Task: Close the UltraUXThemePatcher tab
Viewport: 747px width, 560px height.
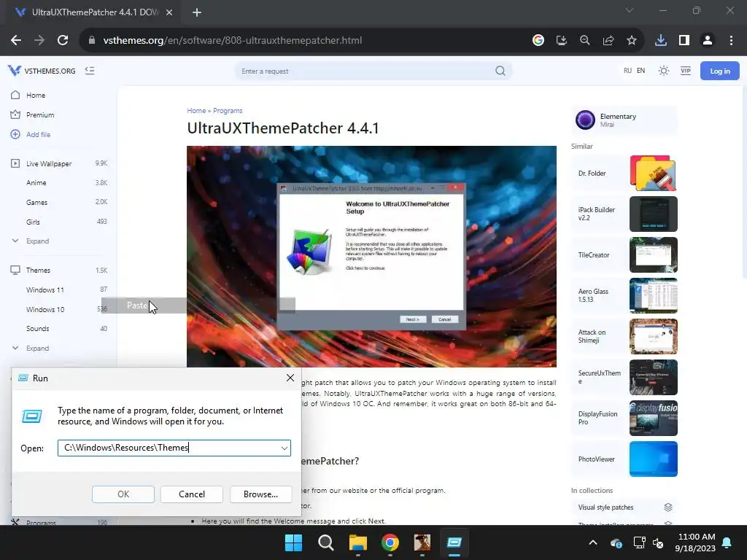Action: coord(169,12)
